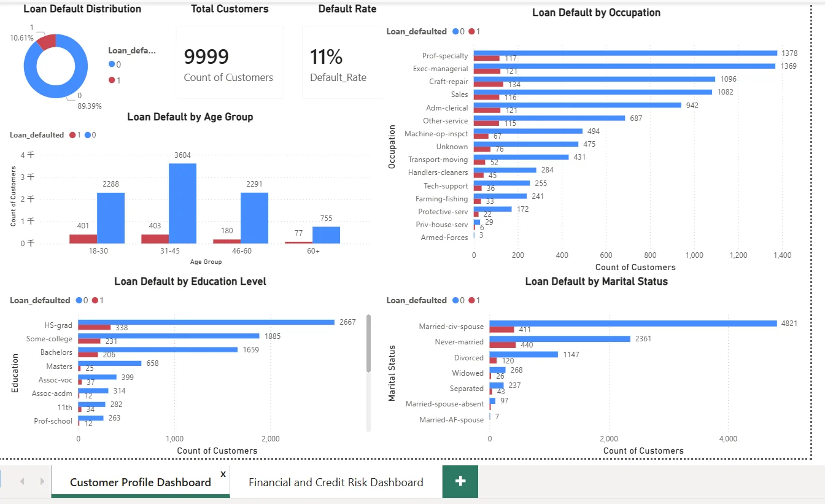Image resolution: width=825 pixels, height=504 pixels.
Task: Go to next page tabs with right arrow
Action: click(x=42, y=481)
